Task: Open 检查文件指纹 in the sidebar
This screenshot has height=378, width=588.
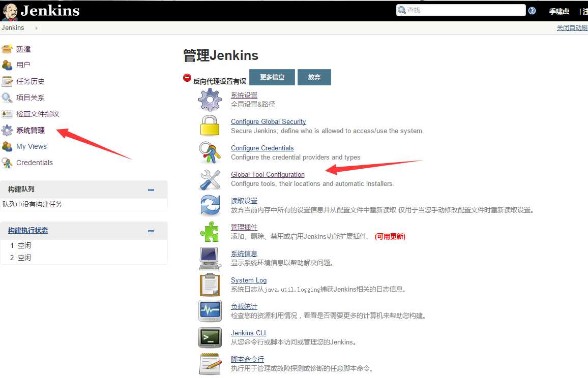Action: coord(38,114)
